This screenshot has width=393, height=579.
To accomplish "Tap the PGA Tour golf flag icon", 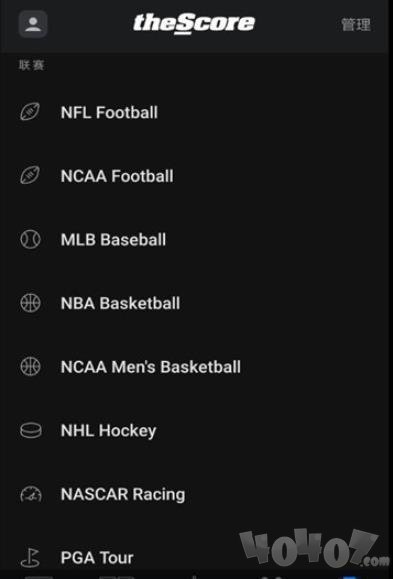I will [x=30, y=558].
